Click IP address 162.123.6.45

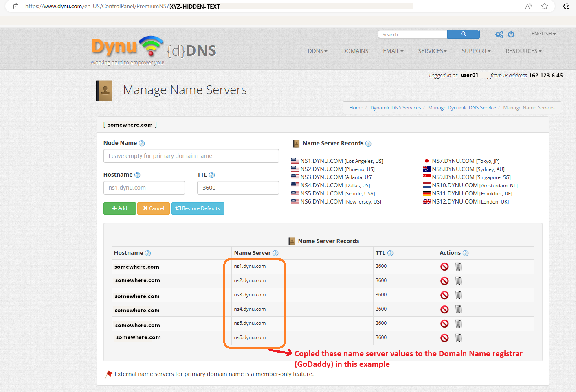[x=546, y=75]
